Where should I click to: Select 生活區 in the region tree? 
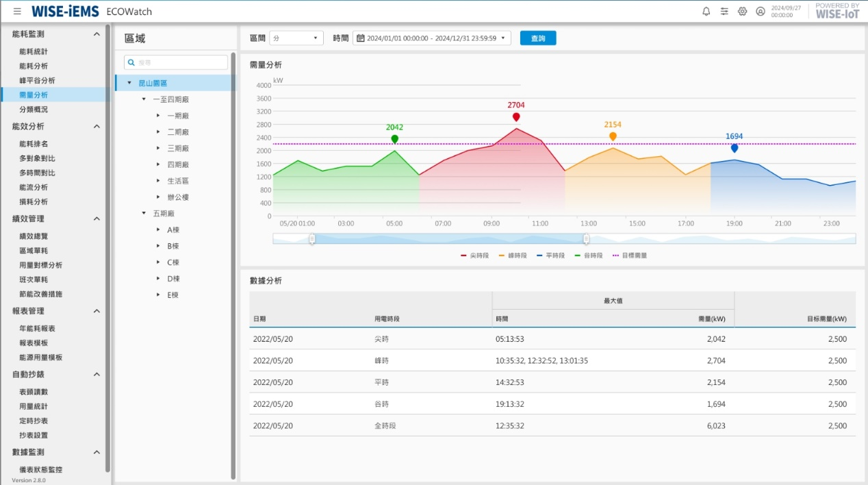(178, 181)
